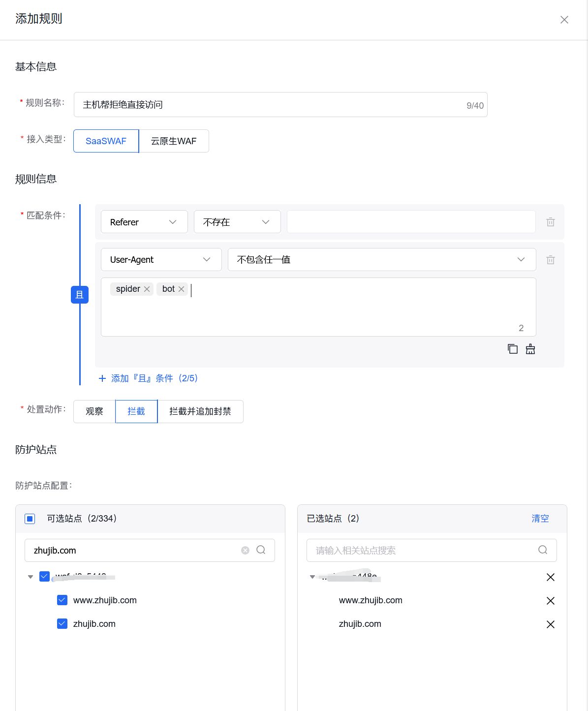Switch access type to 云原生WAF
Screen dimensions: 588x711
174,141
